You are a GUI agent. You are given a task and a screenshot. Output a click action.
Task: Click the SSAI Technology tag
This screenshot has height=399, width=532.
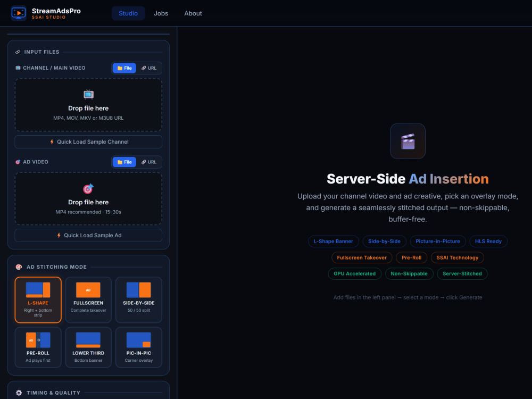coord(458,257)
